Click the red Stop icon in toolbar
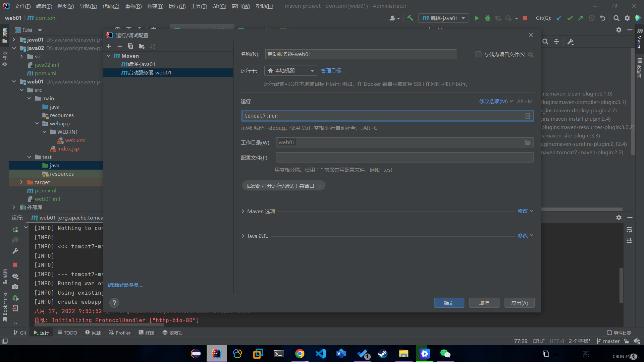 [525, 18]
